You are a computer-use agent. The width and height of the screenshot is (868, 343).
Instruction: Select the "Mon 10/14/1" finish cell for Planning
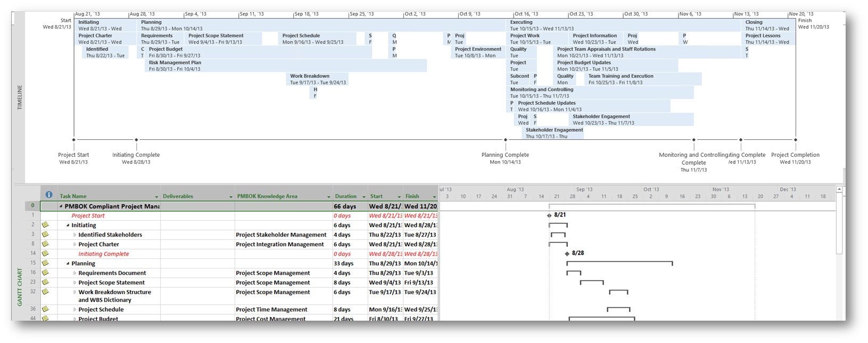tap(420, 264)
